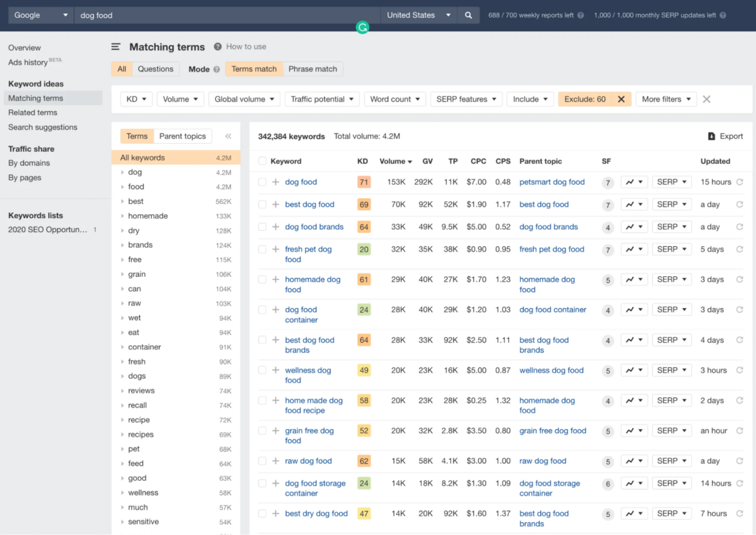Open Related terms in the sidebar
Viewport: 756px width, 535px height.
click(x=33, y=113)
